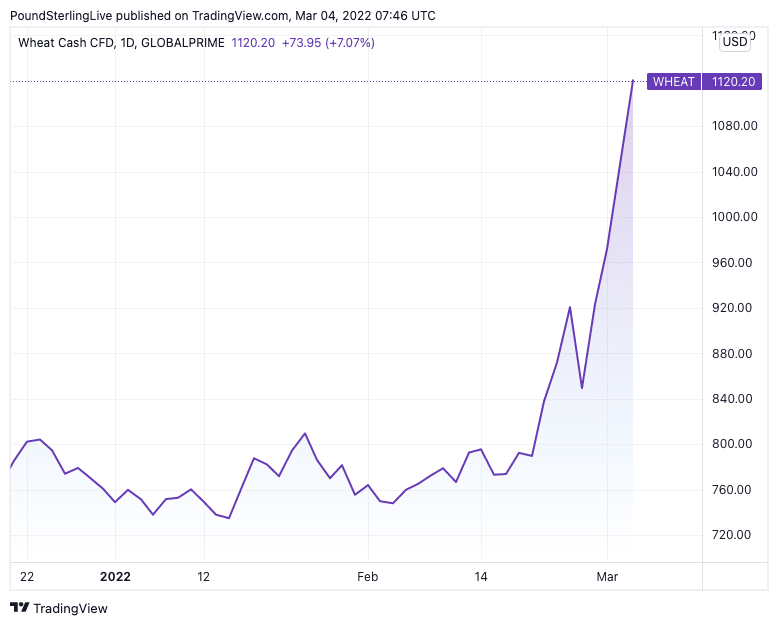Select the 920.00 price axis label
The image size is (778, 625).
(x=732, y=308)
